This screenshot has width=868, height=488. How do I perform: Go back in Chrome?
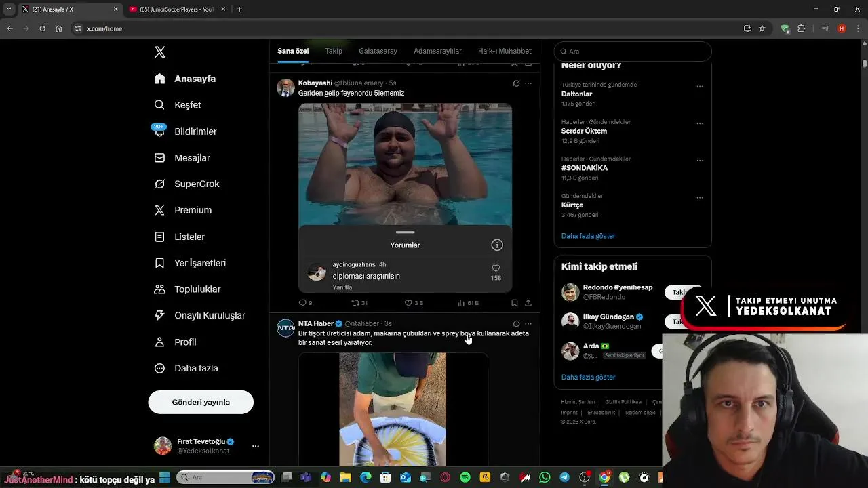[9, 28]
